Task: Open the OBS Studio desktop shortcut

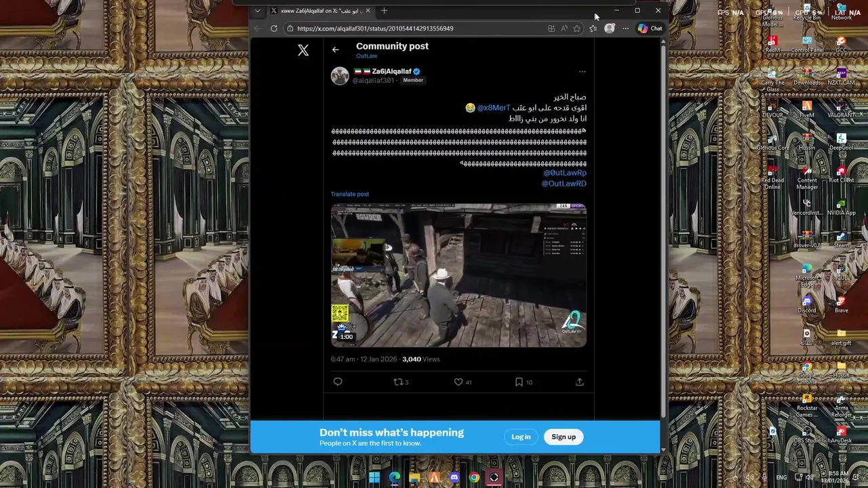Action: tap(807, 434)
